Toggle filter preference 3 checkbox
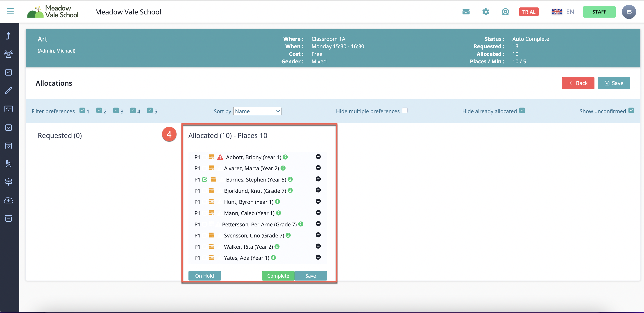Screen dimensions: 644x313 116,110
